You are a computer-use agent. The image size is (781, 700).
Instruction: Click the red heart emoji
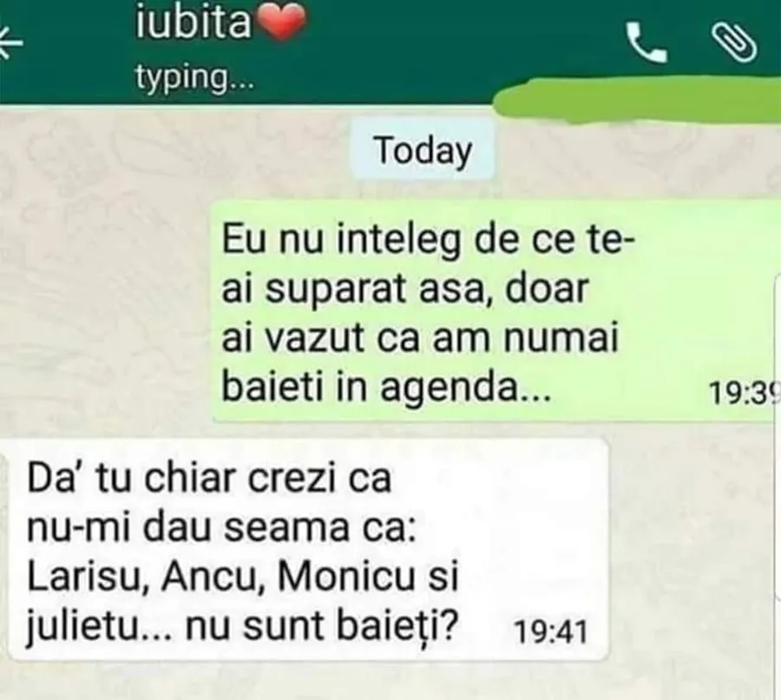[x=282, y=23]
